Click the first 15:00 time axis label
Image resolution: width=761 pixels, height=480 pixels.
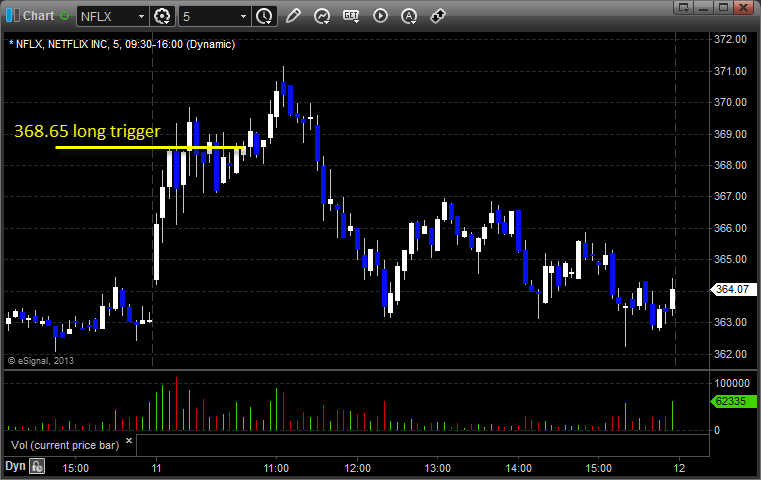click(x=76, y=468)
